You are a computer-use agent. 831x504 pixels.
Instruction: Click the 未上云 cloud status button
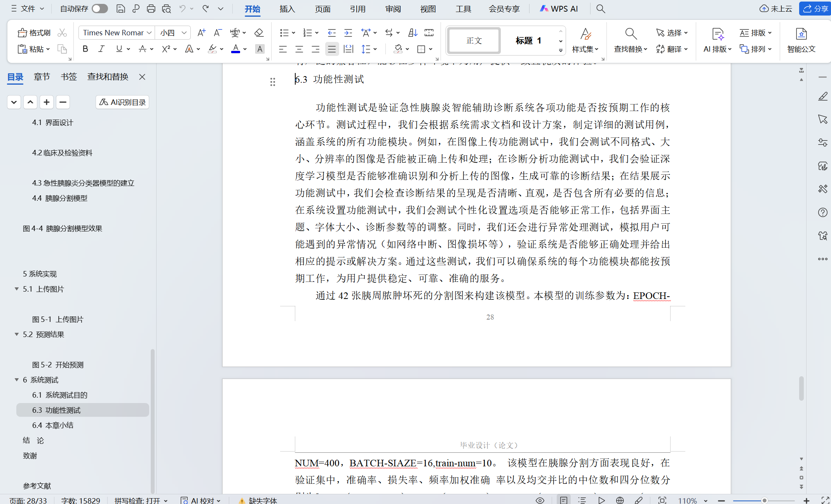(x=776, y=9)
